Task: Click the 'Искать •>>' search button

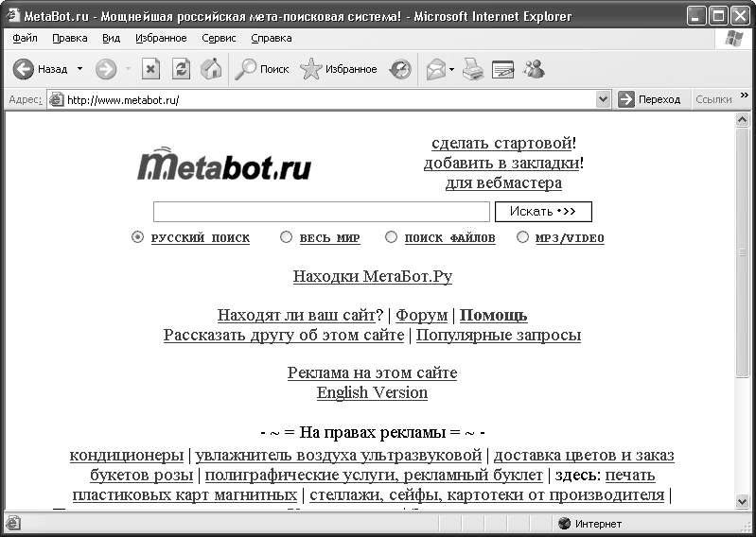Action: point(543,212)
